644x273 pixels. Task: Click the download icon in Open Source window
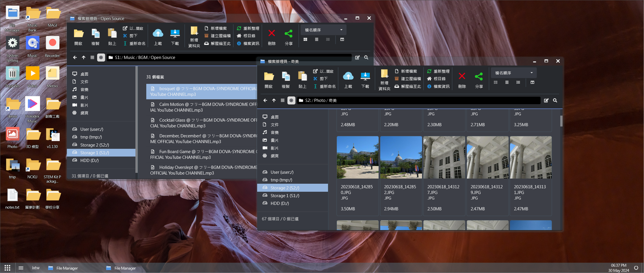(175, 34)
